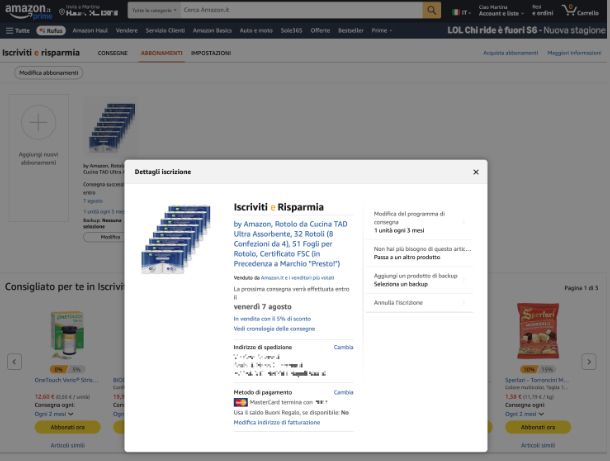Click the next carousel arrow
The height and width of the screenshot is (461, 610).
point(589,362)
